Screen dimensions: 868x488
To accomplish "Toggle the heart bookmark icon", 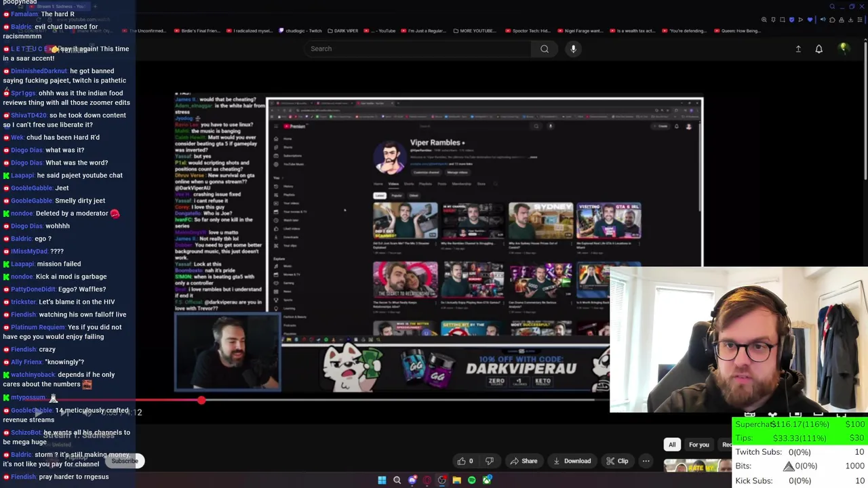I will [810, 20].
